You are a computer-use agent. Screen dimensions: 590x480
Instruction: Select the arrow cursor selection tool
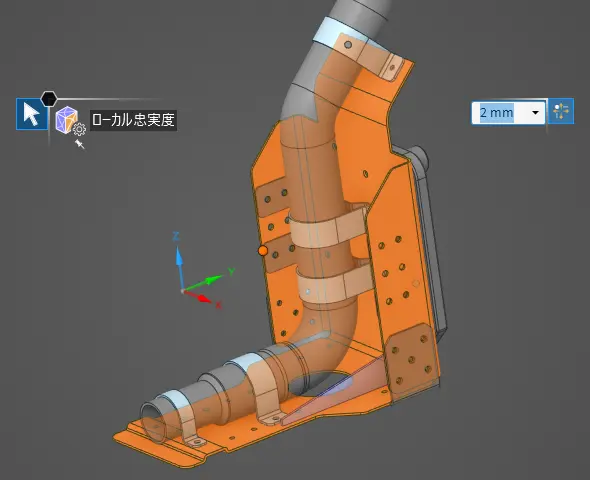point(32,114)
